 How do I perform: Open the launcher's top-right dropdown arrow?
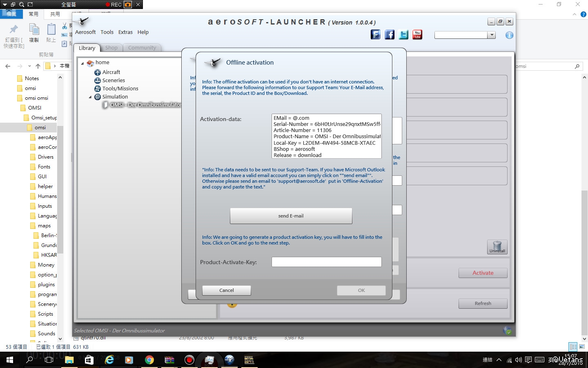(x=492, y=35)
